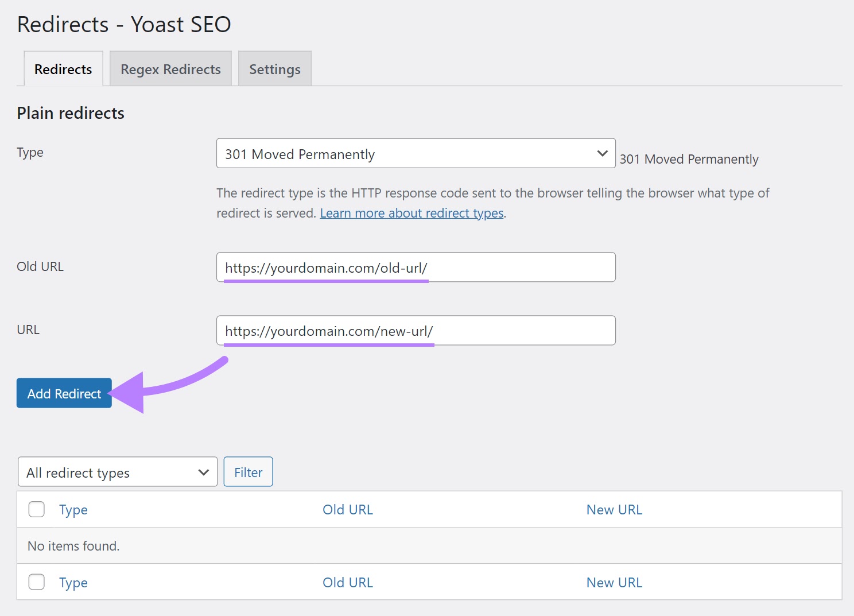This screenshot has width=854, height=616.
Task: Click the footer New URL column header
Action: pyautogui.click(x=614, y=582)
